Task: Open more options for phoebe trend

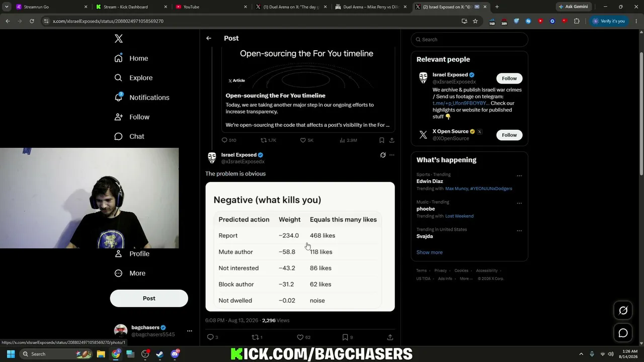Action: (x=519, y=204)
